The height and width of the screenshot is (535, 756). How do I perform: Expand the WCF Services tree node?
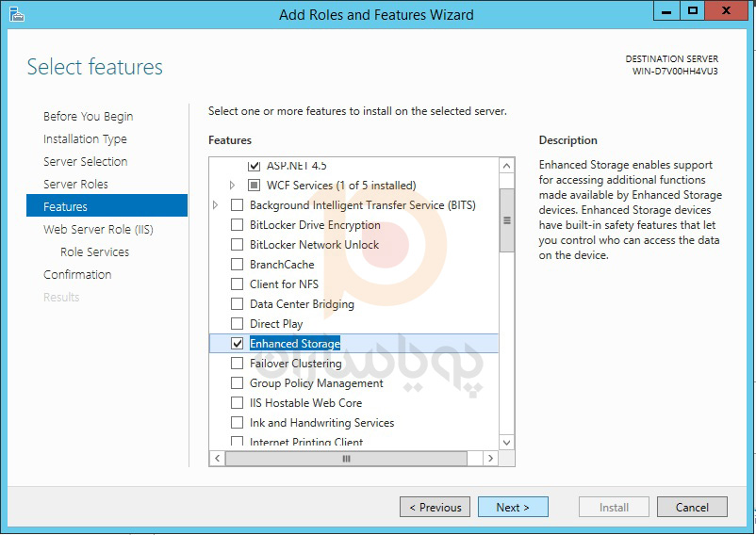(232, 185)
